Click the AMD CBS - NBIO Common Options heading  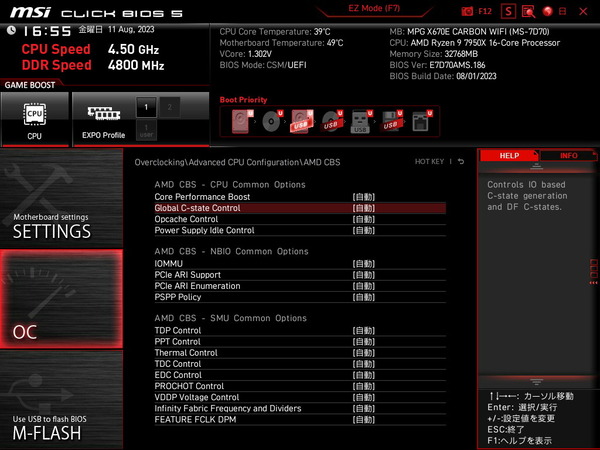(231, 251)
